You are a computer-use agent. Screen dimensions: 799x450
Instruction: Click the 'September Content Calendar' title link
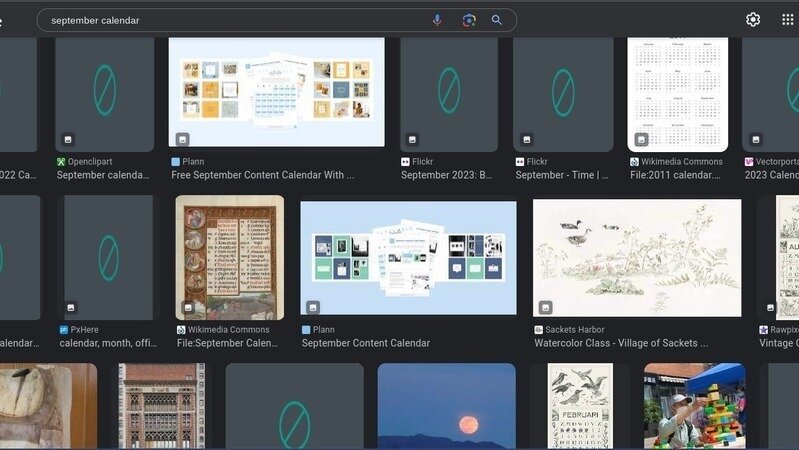366,343
